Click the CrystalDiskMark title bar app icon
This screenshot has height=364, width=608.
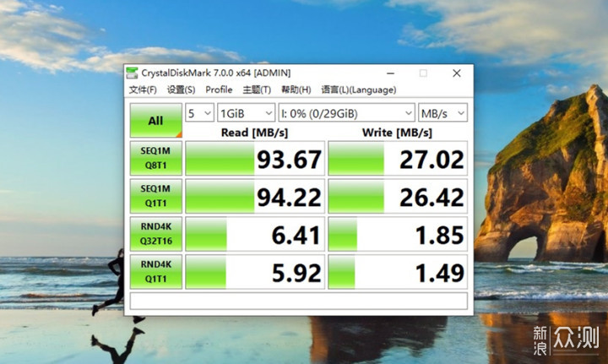[x=133, y=73]
